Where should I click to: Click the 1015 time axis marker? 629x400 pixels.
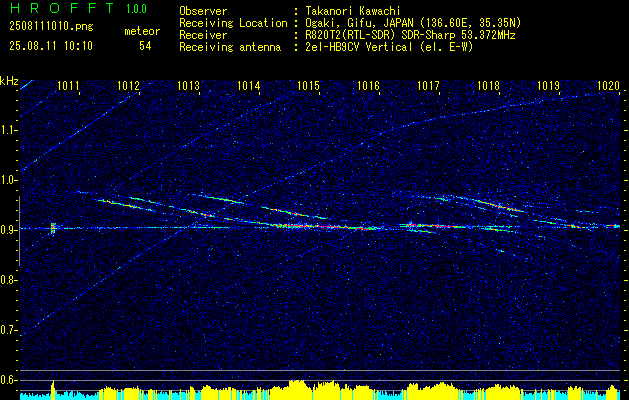(x=308, y=85)
